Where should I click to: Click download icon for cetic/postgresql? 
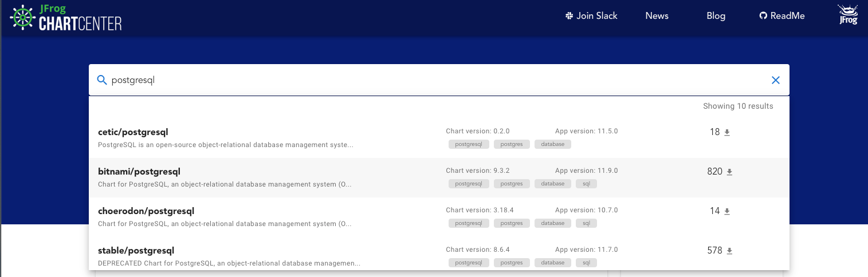[x=727, y=132]
